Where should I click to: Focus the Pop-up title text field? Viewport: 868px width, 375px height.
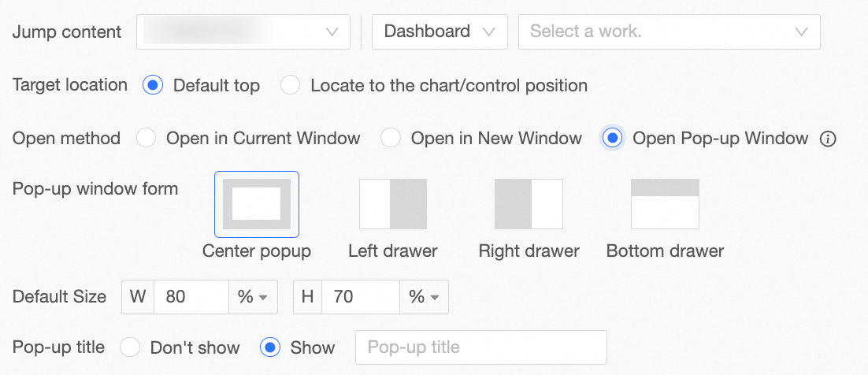click(x=481, y=347)
